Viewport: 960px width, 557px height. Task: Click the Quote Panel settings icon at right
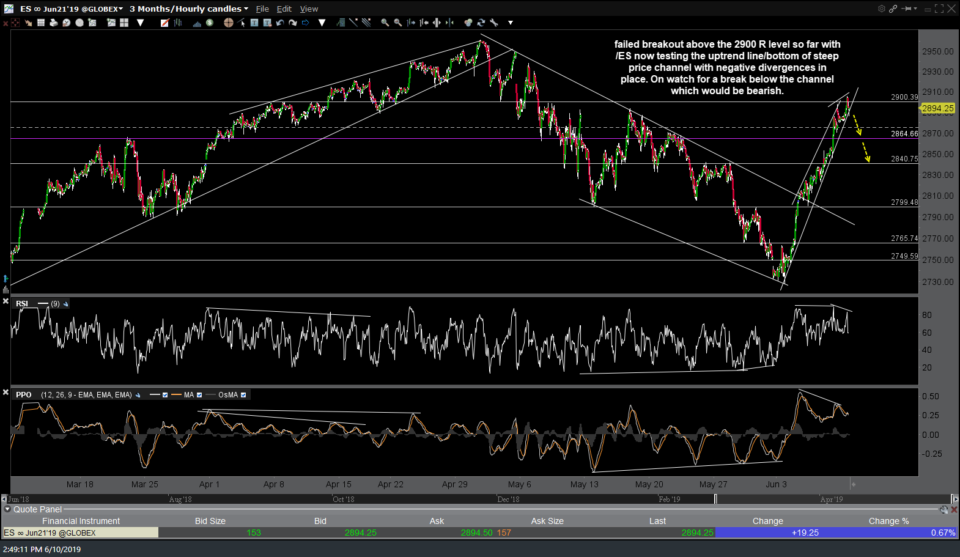(944, 509)
